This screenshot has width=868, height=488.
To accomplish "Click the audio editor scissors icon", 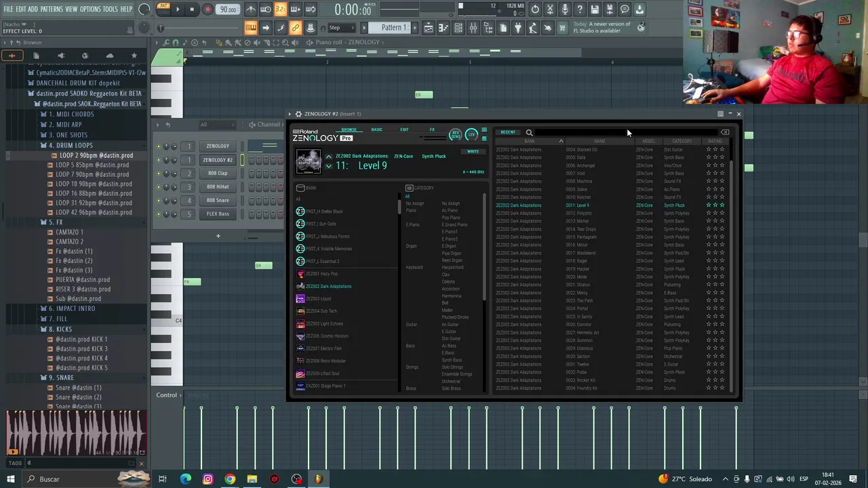I will click(x=550, y=9).
